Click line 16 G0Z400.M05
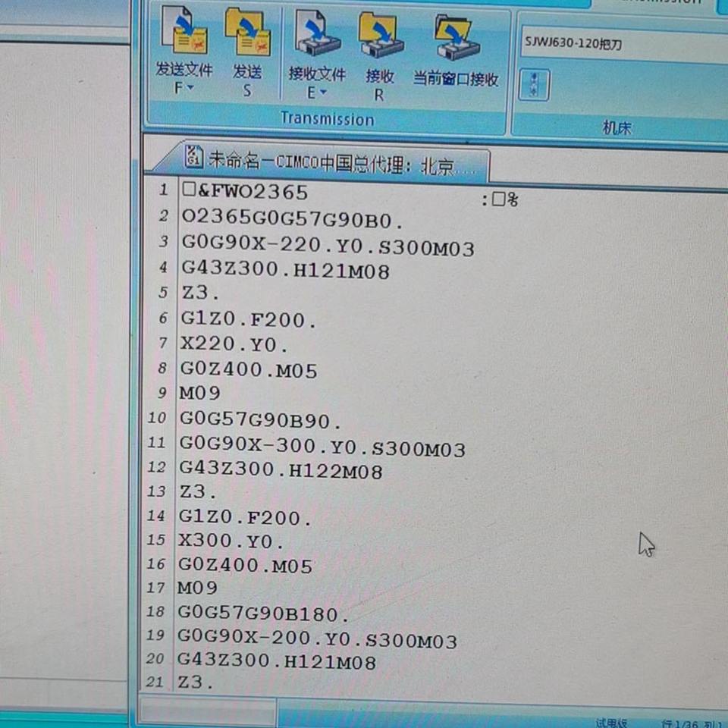This screenshot has height=728, width=728. coord(245,566)
